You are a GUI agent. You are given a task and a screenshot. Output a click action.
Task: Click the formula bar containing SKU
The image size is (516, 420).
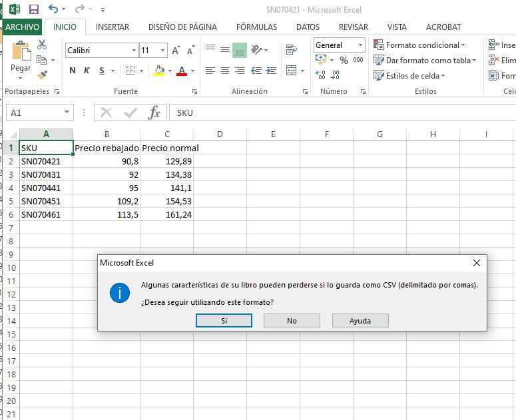point(342,112)
